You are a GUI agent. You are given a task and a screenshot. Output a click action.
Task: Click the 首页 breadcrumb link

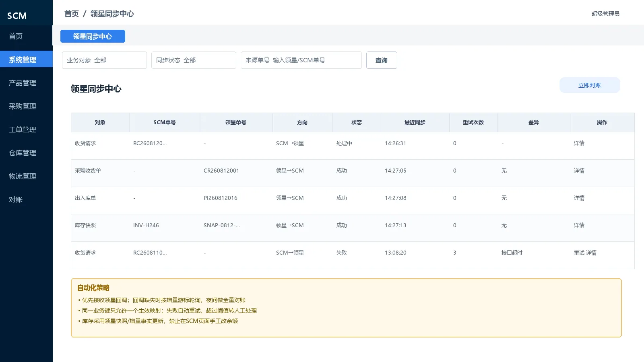coord(72,14)
